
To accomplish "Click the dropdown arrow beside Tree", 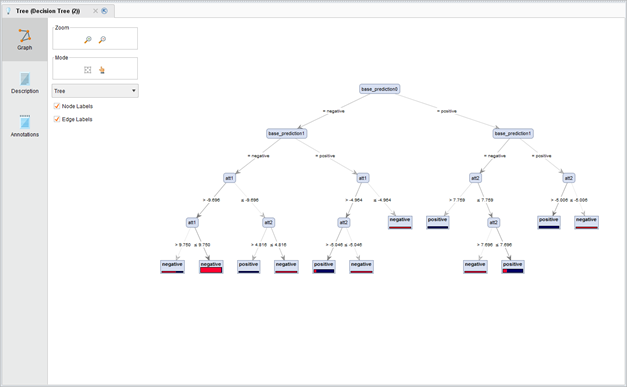I will 134,91.
